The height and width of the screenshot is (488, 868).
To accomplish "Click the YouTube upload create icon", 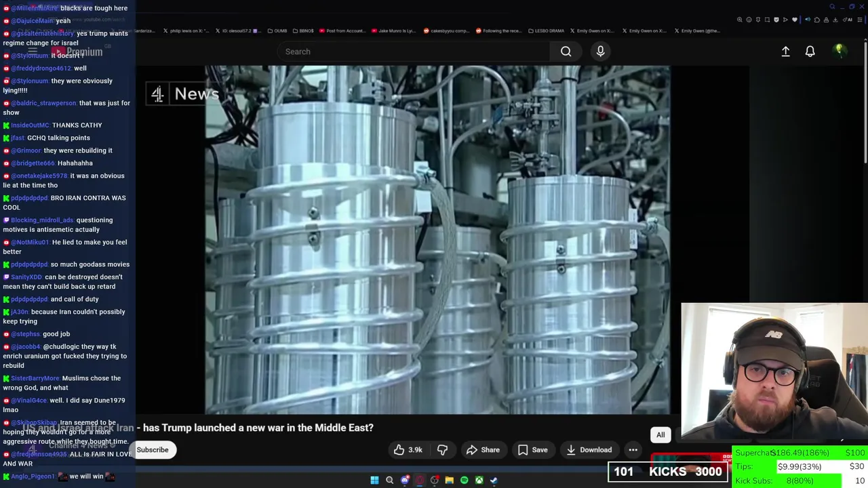I will tap(785, 52).
